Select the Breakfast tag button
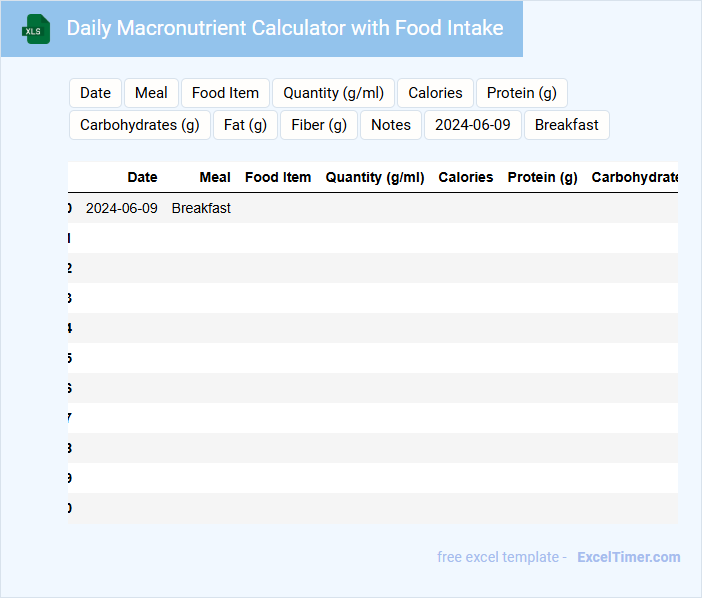 566,125
